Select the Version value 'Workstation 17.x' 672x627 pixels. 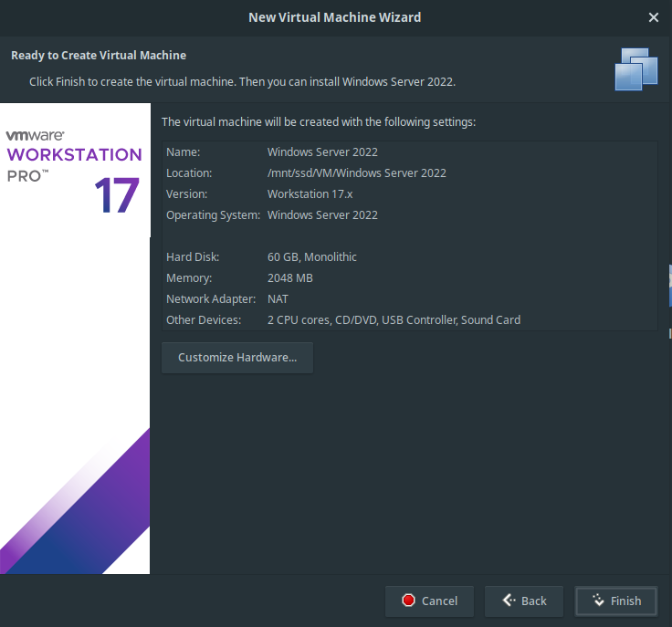click(x=310, y=194)
